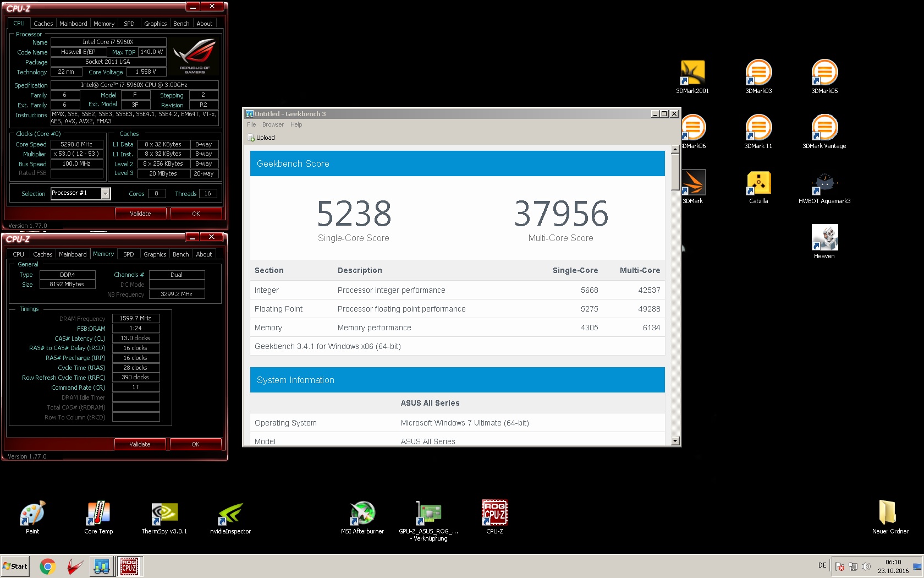Click the Core Speed value 5298.8 MHz

pos(77,144)
